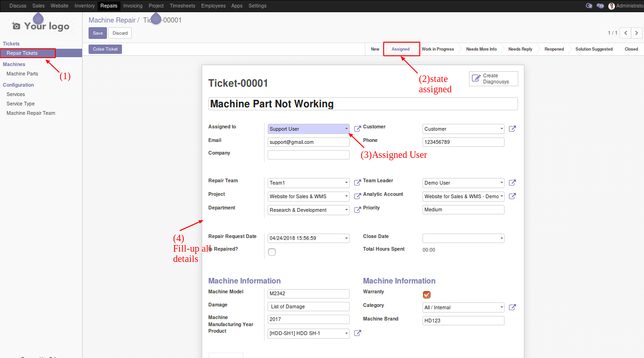Screen dimensions: 644x358
Task: Click the Email input field
Action: tap(309, 142)
